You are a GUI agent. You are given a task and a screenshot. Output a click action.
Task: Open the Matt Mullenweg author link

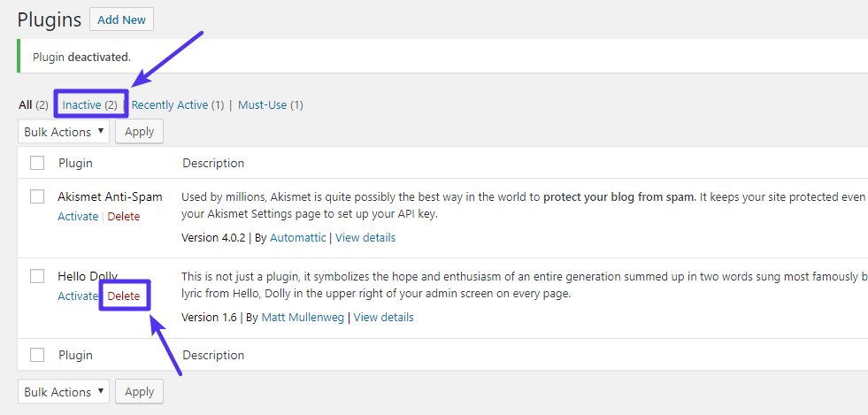pos(303,318)
